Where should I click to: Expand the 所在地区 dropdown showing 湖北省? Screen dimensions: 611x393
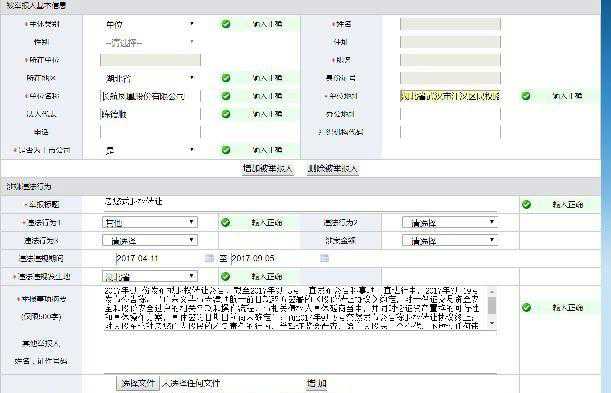tap(150, 78)
